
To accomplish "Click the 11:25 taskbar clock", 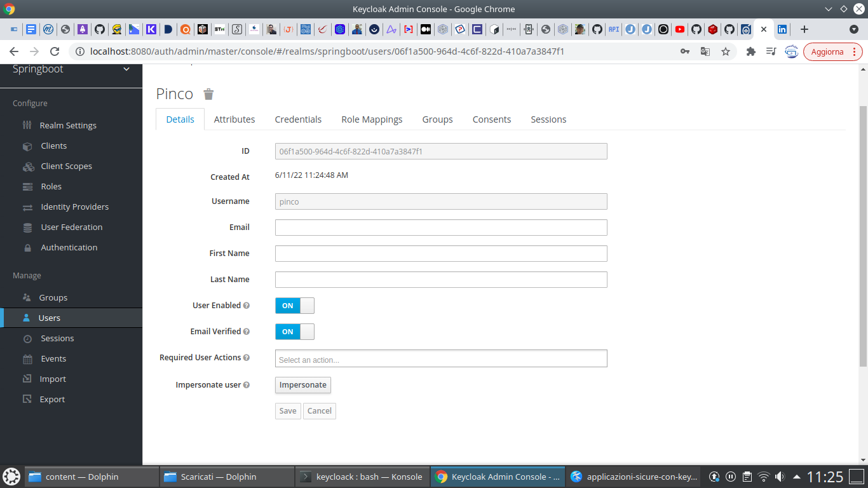I will tap(825, 477).
